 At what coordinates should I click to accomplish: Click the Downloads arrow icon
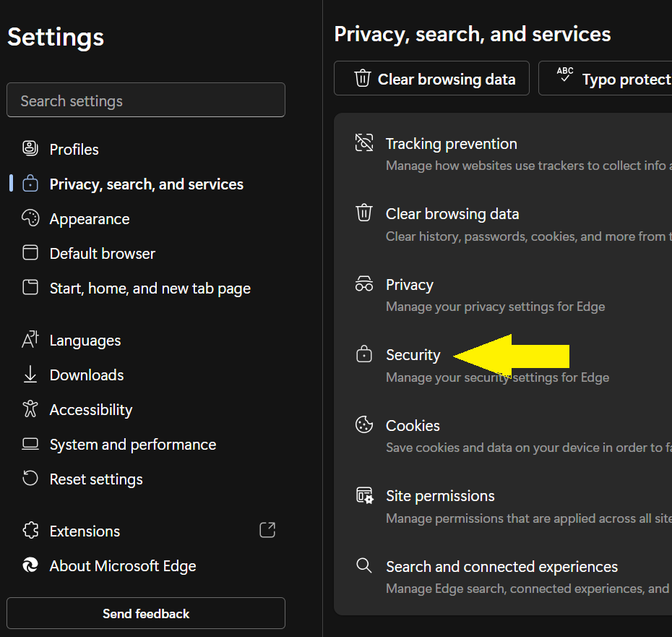[30, 374]
